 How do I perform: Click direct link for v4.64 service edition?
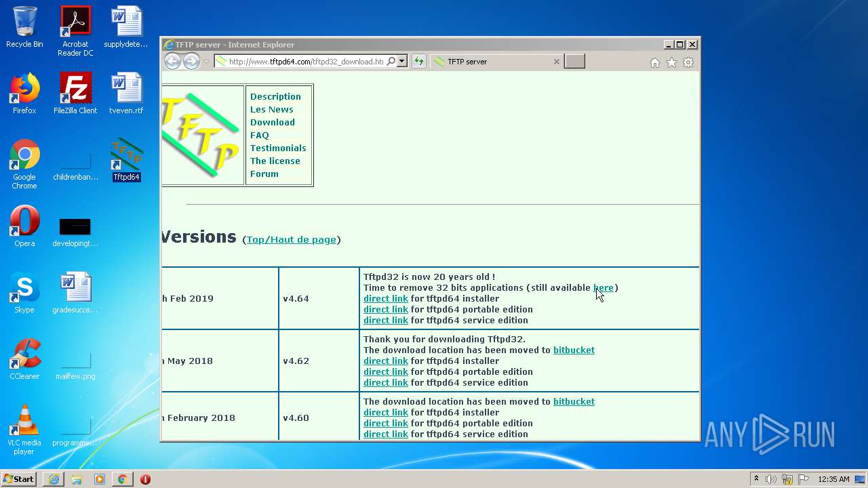(x=386, y=320)
